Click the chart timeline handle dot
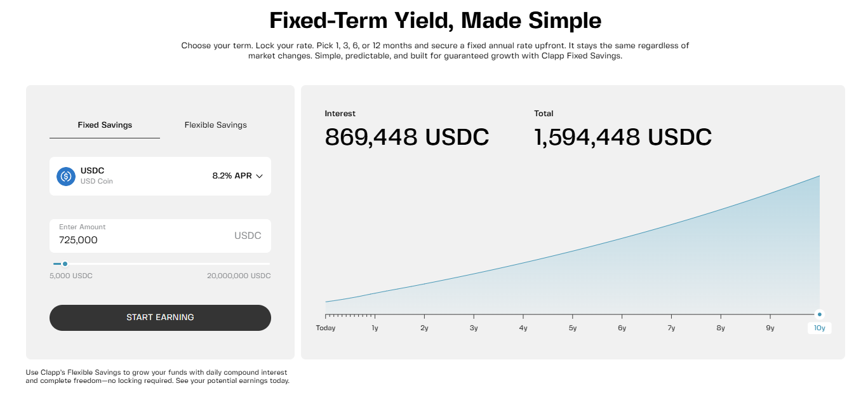This screenshot has height=395, width=868. point(820,314)
